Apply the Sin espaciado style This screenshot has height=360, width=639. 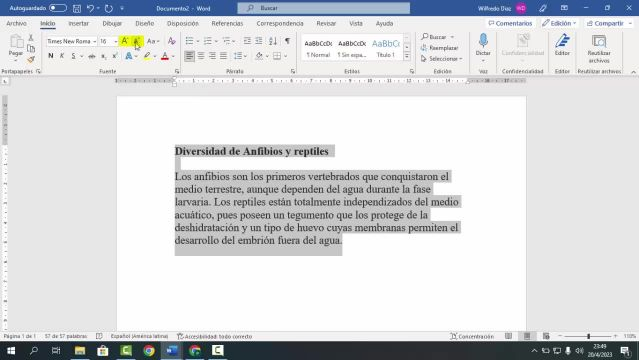[352, 48]
